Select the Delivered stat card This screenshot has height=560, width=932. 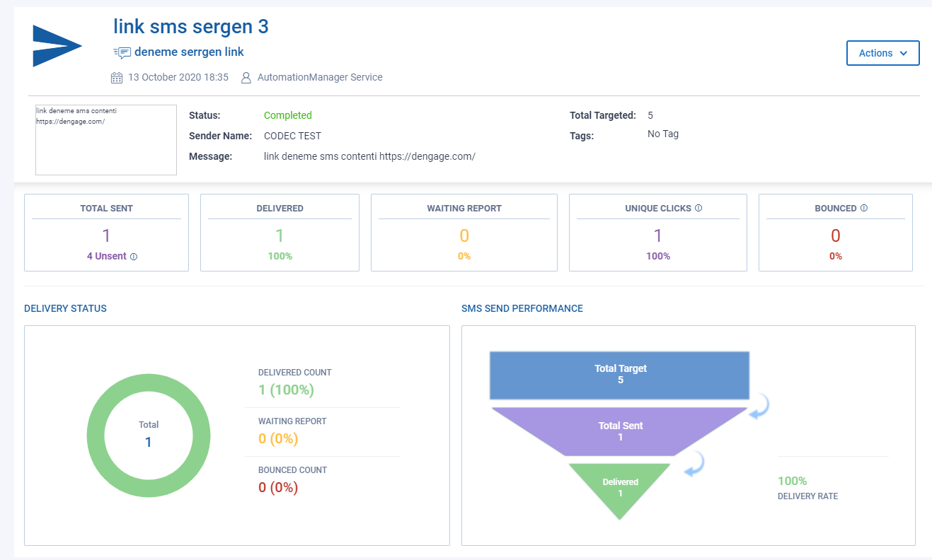(x=280, y=233)
